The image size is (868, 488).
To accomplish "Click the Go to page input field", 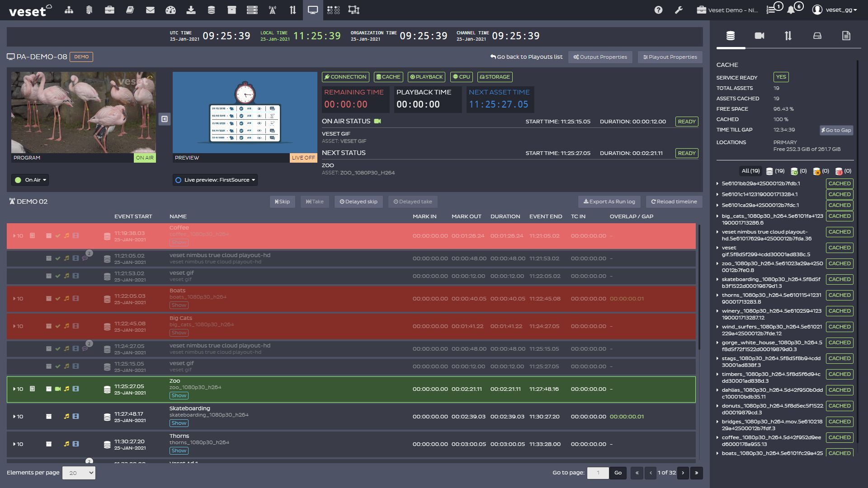I will coord(598,473).
